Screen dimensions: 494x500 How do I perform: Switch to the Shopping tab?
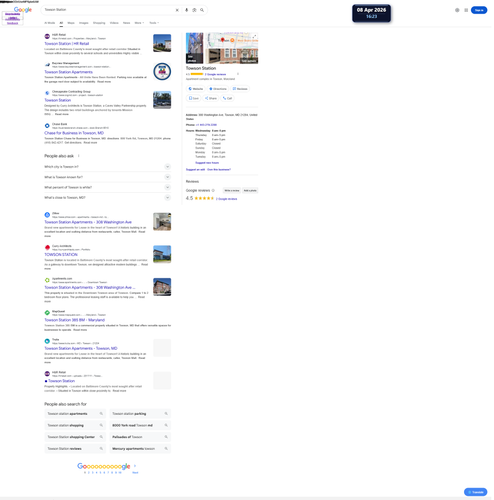pyautogui.click(x=99, y=23)
